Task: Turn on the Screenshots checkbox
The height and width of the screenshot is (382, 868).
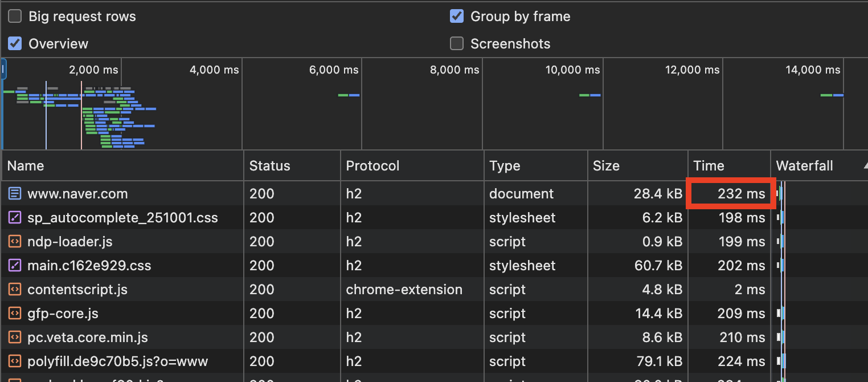Action: [457, 44]
